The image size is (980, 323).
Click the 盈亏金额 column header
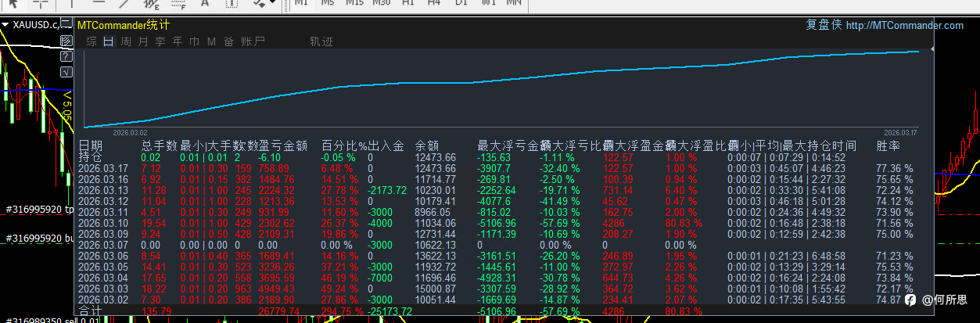[282, 145]
